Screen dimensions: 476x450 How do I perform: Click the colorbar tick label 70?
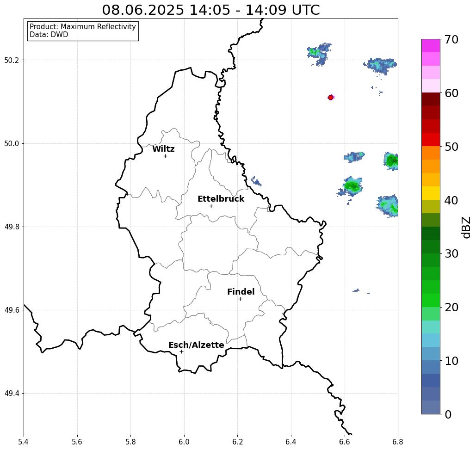click(x=451, y=39)
